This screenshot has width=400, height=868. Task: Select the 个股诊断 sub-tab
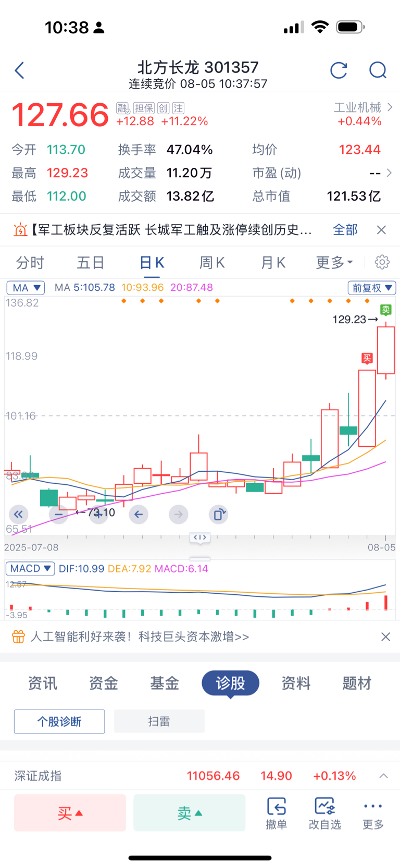click(x=59, y=722)
